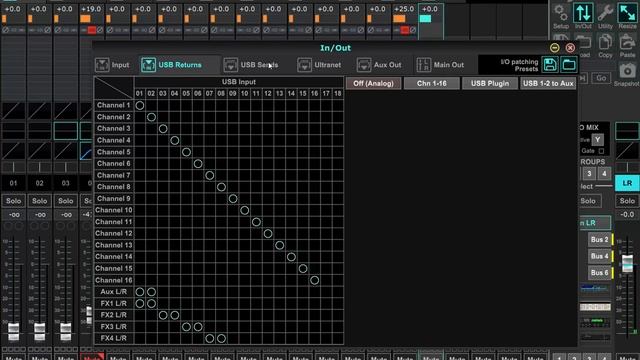Viewport: 640px width, 360px height.
Task: Open the Setup gear icon
Action: (561, 16)
